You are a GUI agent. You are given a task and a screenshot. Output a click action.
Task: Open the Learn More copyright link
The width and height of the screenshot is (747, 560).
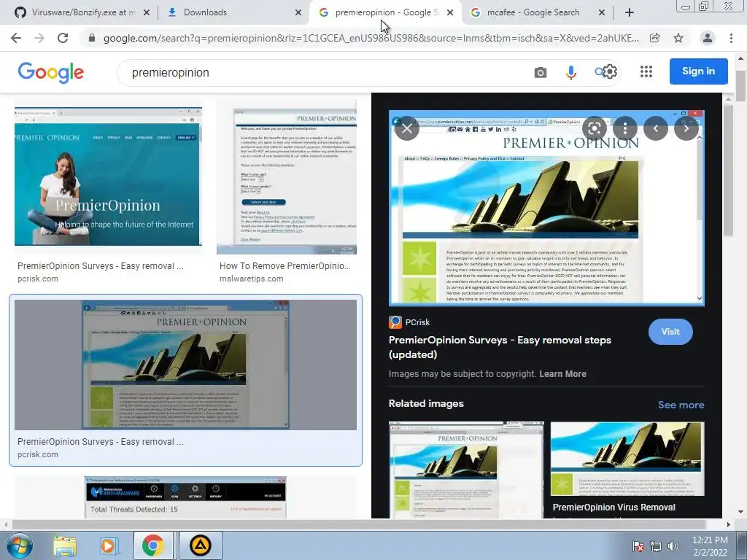click(x=562, y=374)
